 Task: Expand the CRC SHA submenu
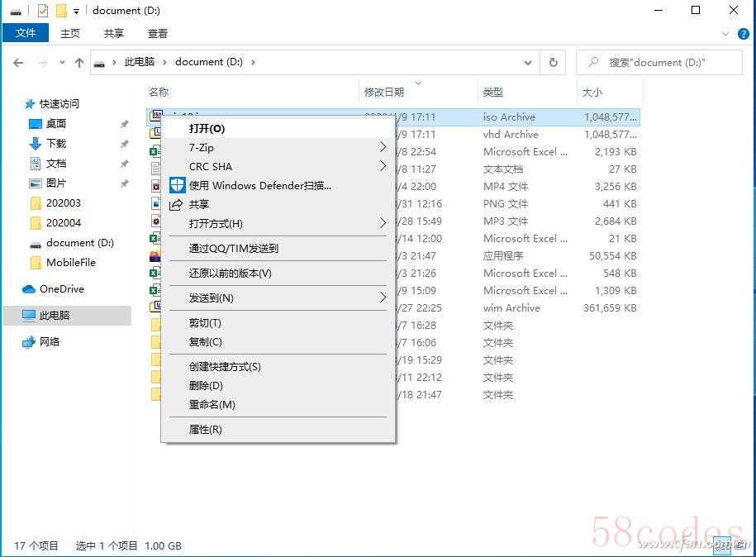coord(278,166)
